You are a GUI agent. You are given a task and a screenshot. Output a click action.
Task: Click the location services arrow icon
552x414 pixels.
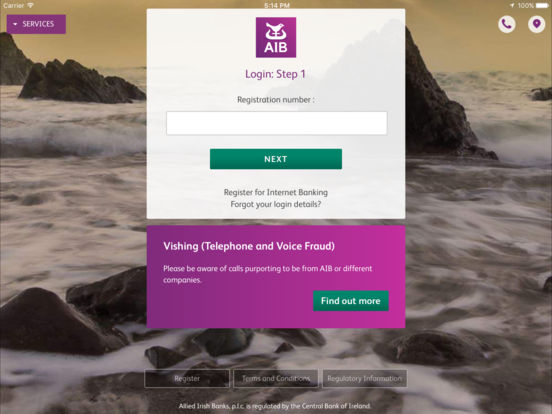(512, 5)
